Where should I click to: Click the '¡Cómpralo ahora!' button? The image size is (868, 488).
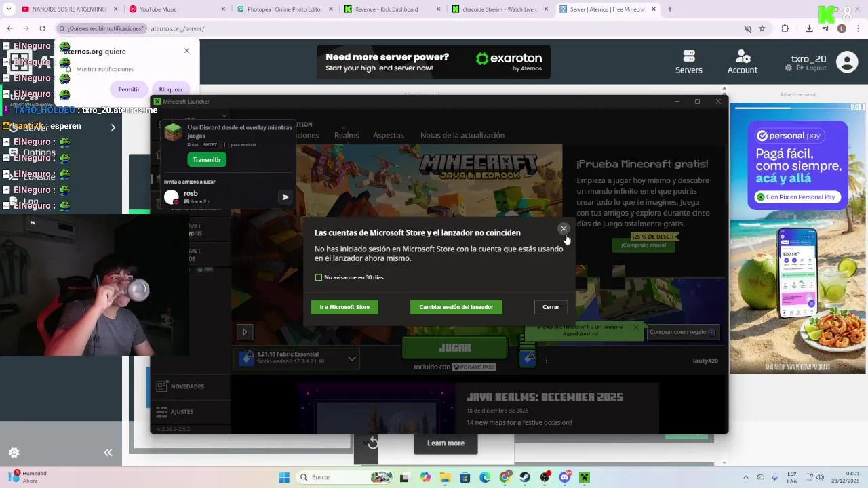coord(644,245)
